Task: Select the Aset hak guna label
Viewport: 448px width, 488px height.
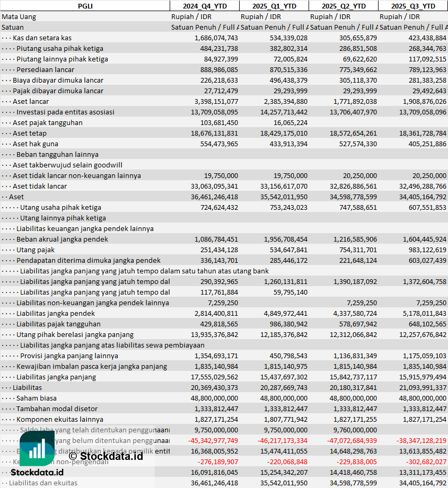Action: [x=36, y=144]
